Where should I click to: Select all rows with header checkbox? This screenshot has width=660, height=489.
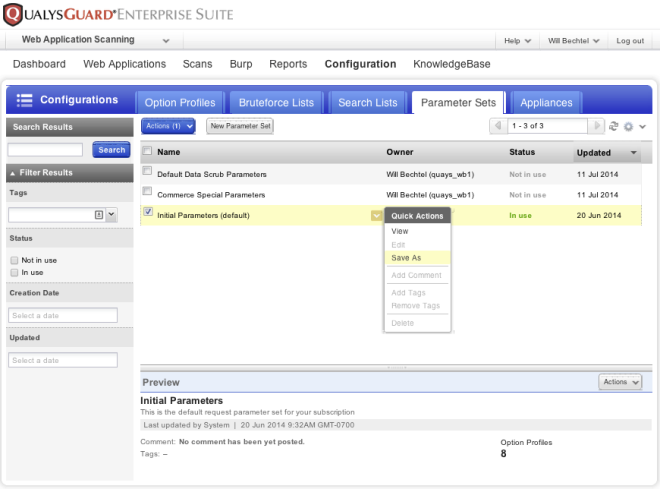tap(147, 151)
